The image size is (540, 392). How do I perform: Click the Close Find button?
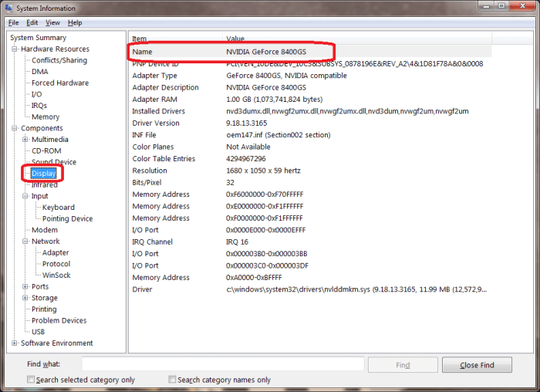click(477, 365)
